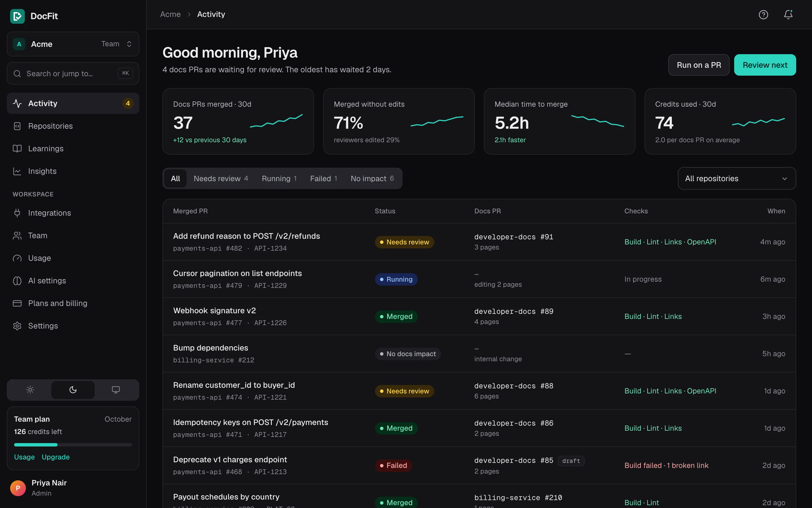The width and height of the screenshot is (812, 508).
Task: Click the Insights chart icon
Action: click(17, 171)
